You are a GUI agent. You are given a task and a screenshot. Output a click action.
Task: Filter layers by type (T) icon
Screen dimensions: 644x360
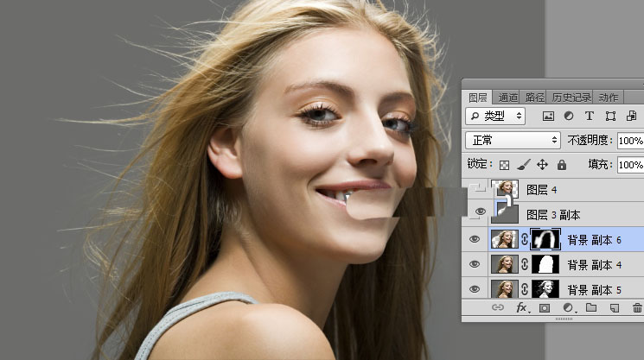pos(590,116)
